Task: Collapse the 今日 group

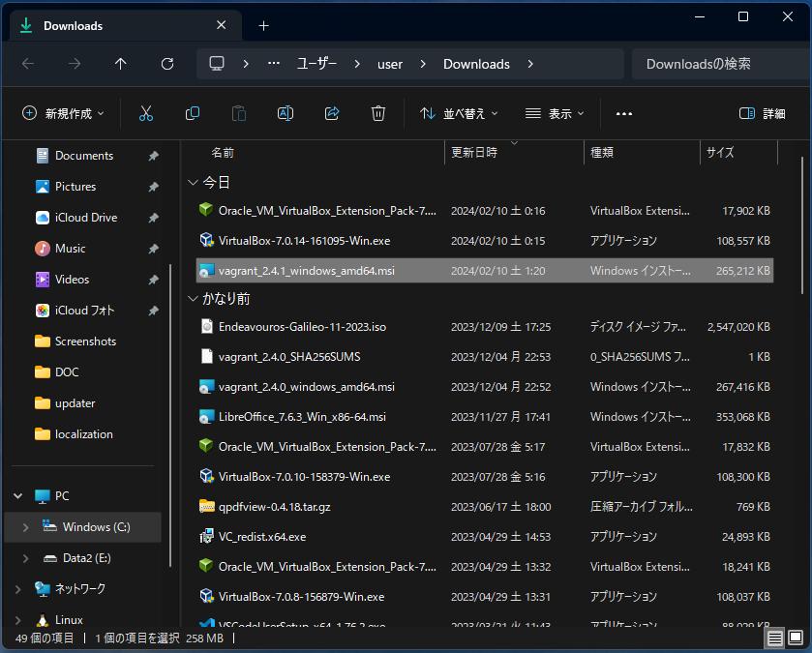Action: coord(193,182)
